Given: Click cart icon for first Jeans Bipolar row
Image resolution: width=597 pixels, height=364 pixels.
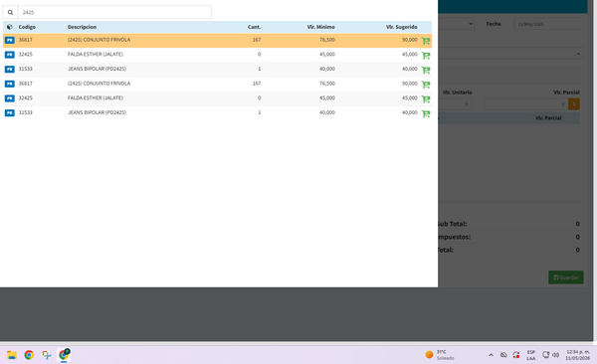Looking at the screenshot, I should (x=426, y=70).
